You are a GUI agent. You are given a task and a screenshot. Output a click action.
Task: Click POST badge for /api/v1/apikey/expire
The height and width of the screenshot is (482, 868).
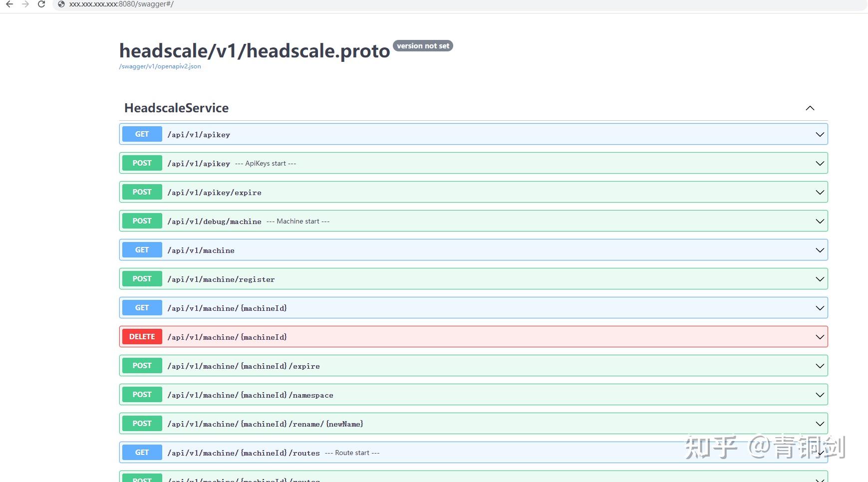click(x=142, y=192)
